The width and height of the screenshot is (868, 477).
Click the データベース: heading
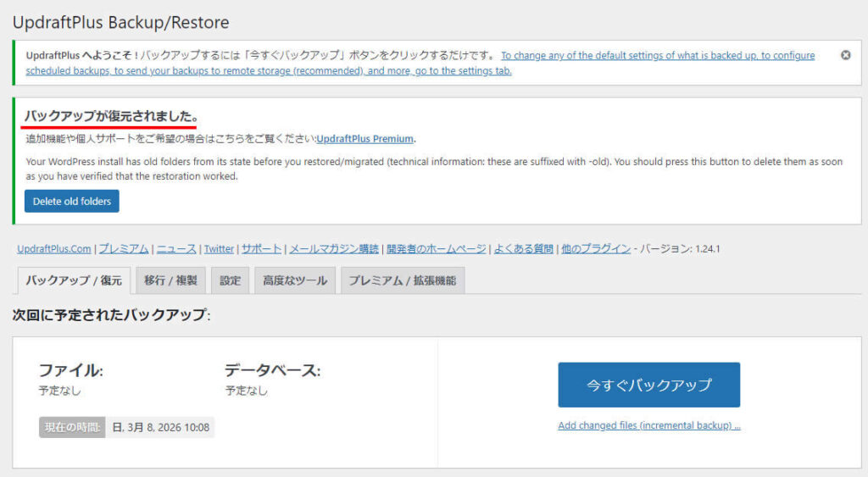[272, 370]
